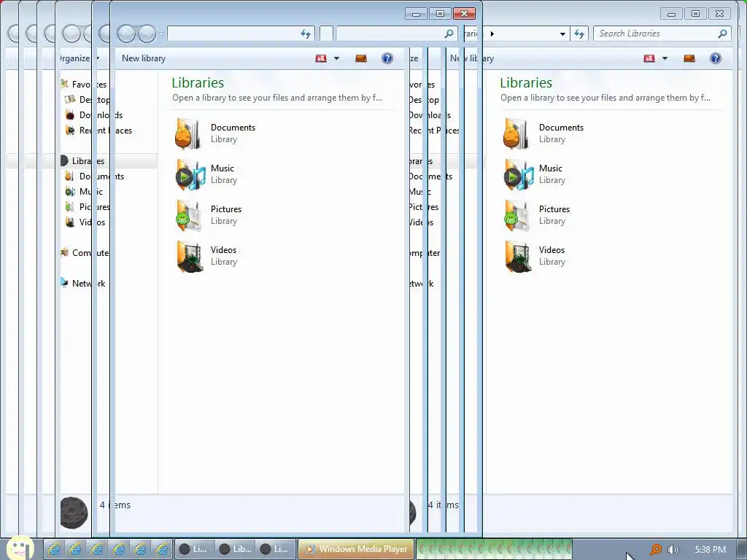
Task: Toggle the preview pane in the front window
Action: coord(361,58)
